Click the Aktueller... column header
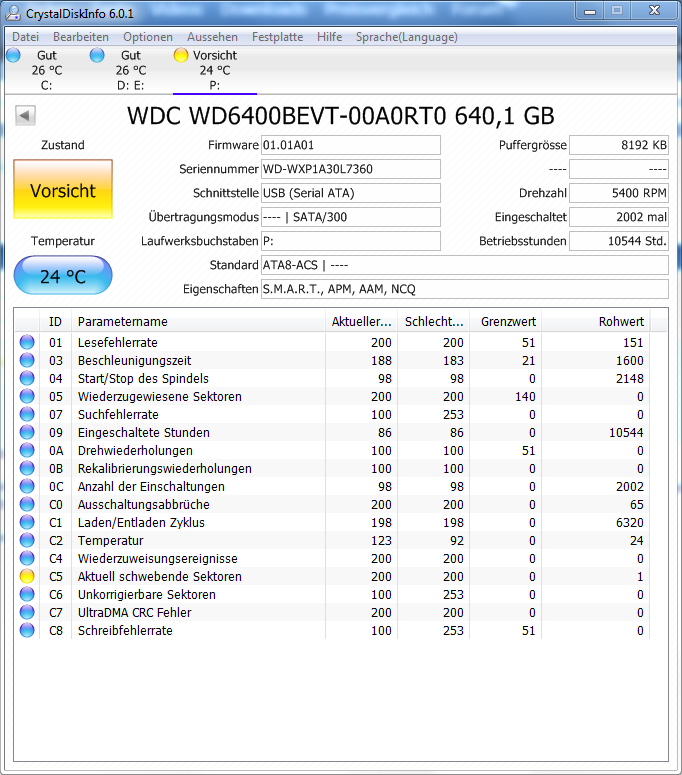This screenshot has height=775, width=682. 361,322
